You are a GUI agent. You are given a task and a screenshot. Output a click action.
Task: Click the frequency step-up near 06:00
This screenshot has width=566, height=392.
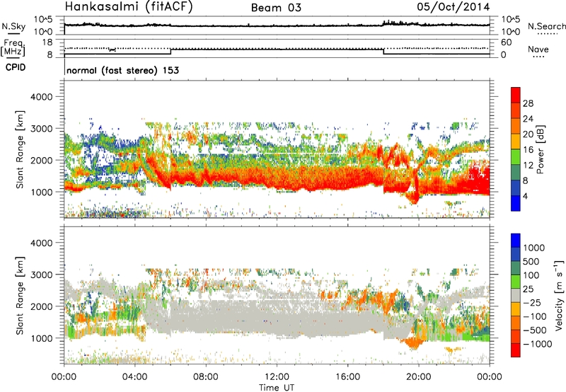171,52
